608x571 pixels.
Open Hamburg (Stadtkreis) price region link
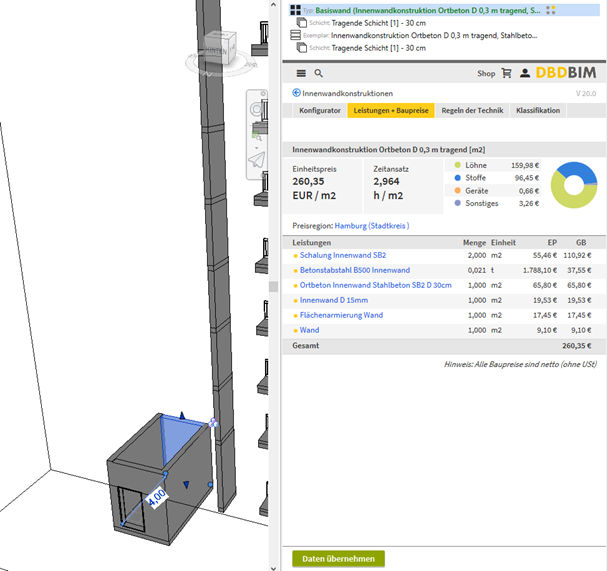pyautogui.click(x=371, y=226)
